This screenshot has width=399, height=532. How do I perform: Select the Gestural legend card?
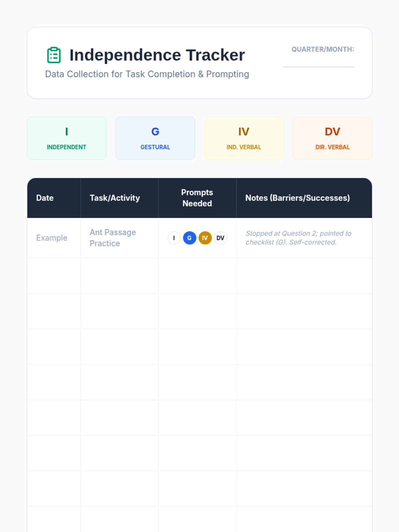click(155, 138)
